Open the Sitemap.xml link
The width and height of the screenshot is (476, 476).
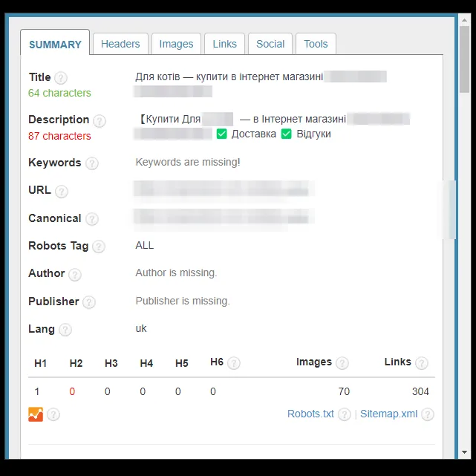388,414
